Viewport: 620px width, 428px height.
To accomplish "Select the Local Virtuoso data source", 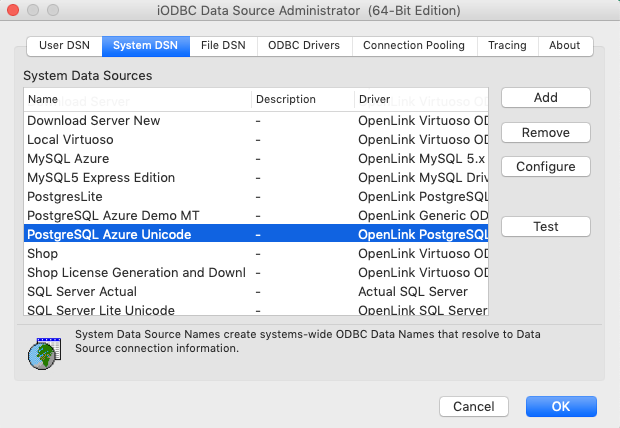I will pyautogui.click(x=70, y=139).
